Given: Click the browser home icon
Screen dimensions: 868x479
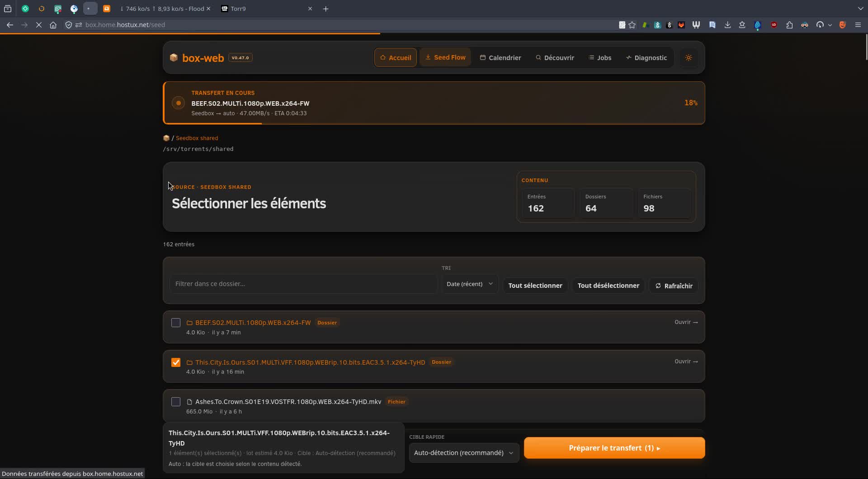Looking at the screenshot, I should click(53, 25).
